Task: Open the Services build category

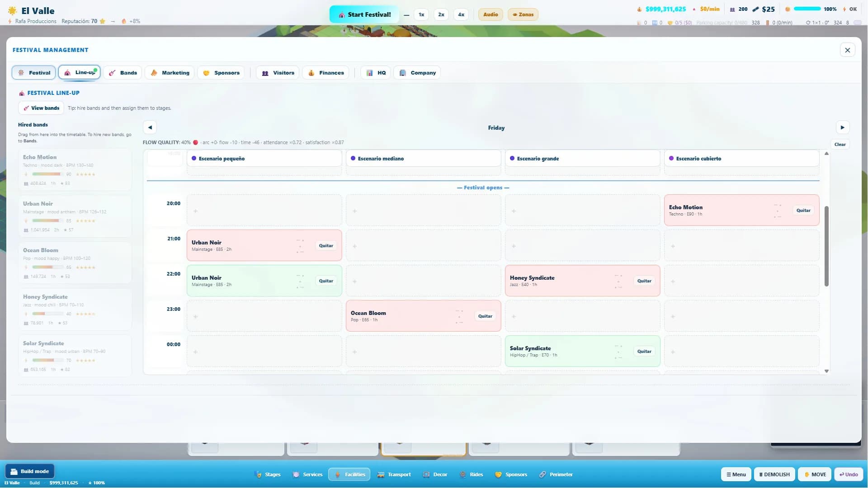Action: click(x=308, y=474)
